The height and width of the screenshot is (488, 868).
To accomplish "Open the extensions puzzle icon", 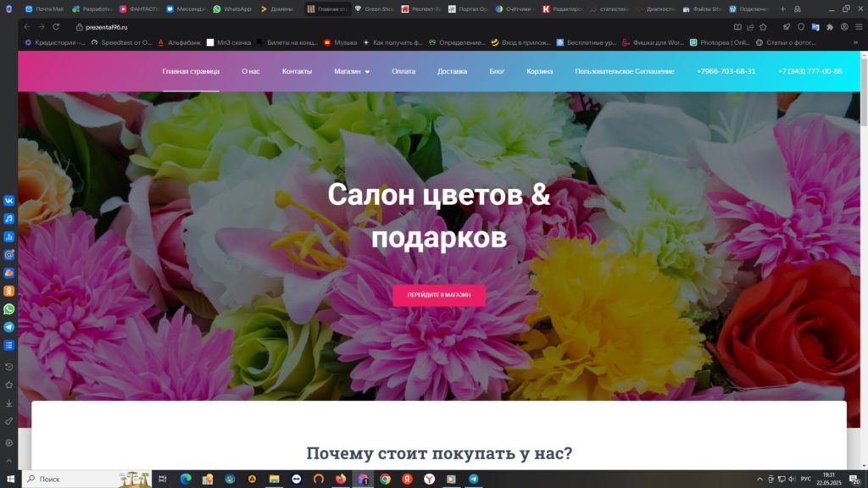I will click(830, 26).
